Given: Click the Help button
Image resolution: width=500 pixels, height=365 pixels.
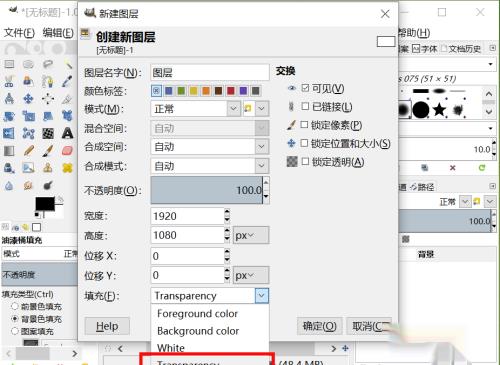Looking at the screenshot, I should pos(107,326).
